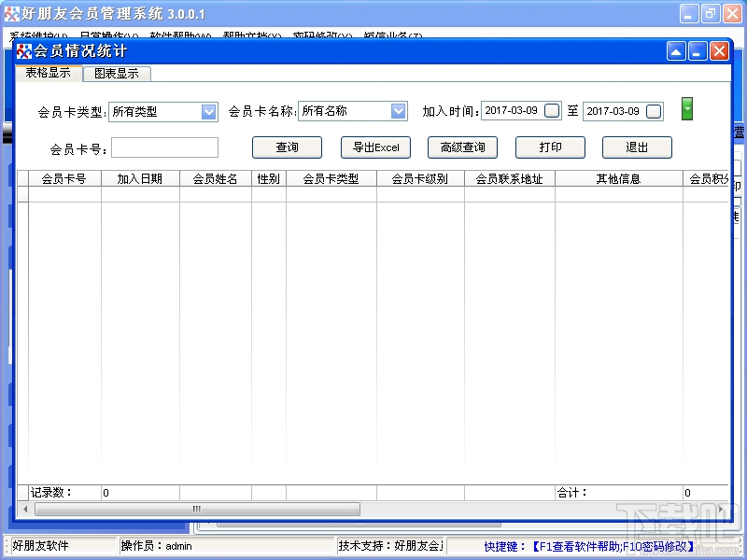
Task: Click the scrollbar left arrow
Action: [25, 509]
